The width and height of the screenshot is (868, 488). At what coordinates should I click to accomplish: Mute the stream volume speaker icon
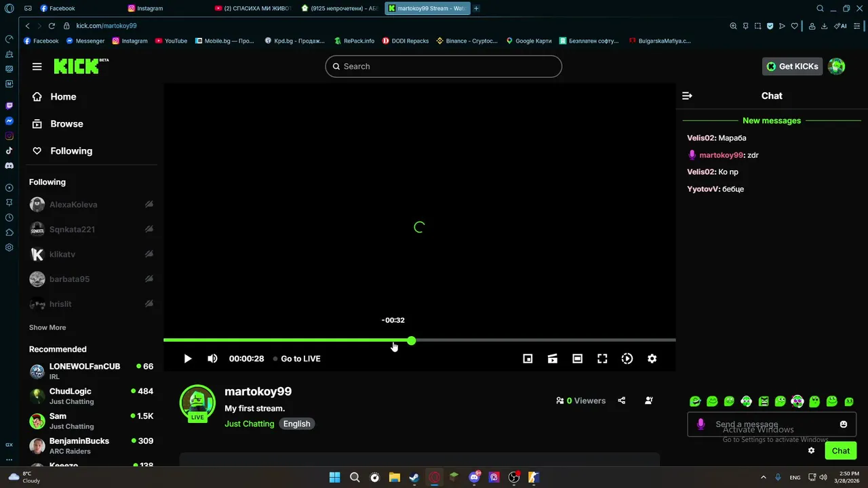click(212, 359)
